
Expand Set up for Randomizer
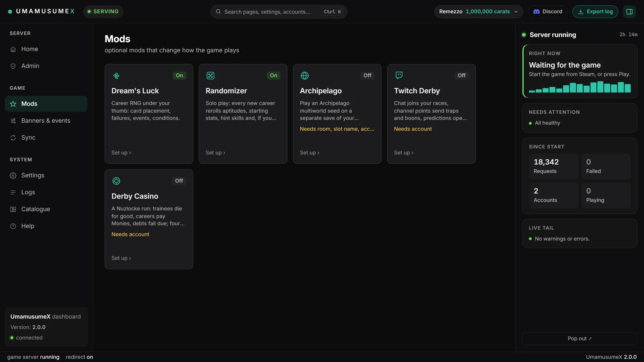point(215,153)
